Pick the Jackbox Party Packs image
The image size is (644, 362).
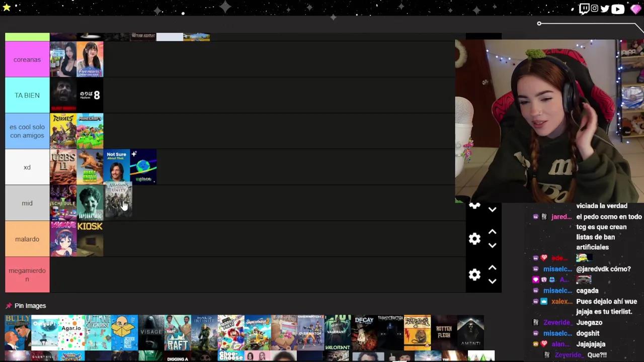click(x=124, y=333)
